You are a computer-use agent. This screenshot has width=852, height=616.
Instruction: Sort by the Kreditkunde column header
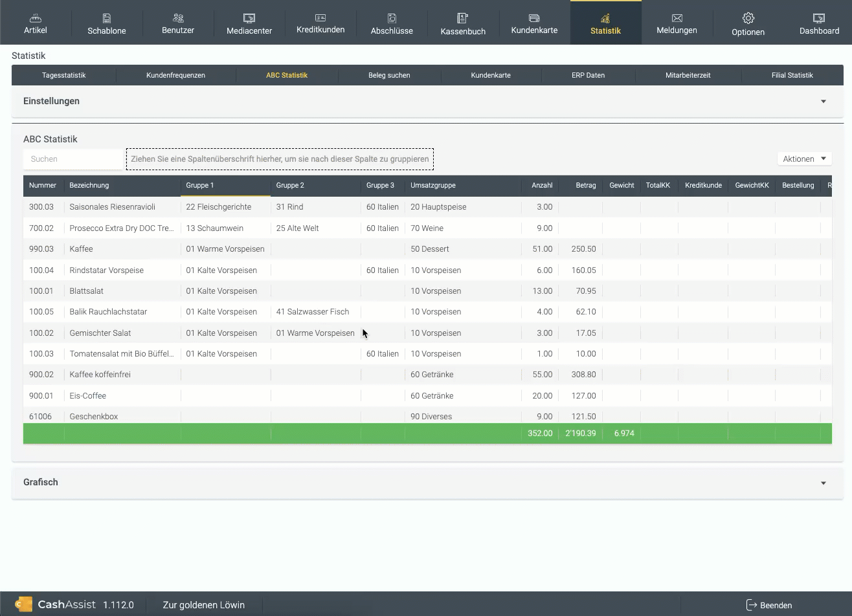click(703, 185)
